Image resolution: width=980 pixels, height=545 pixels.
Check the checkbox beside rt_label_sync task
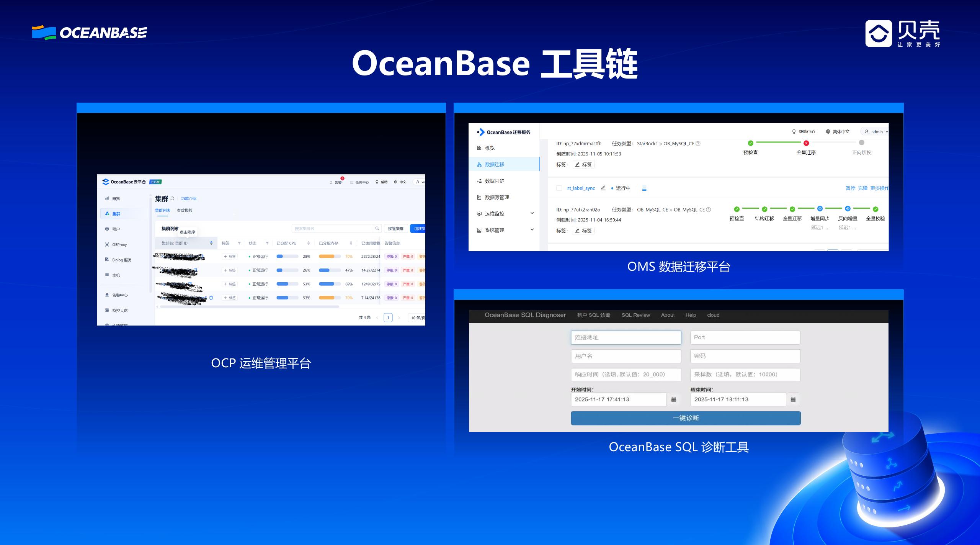point(558,188)
